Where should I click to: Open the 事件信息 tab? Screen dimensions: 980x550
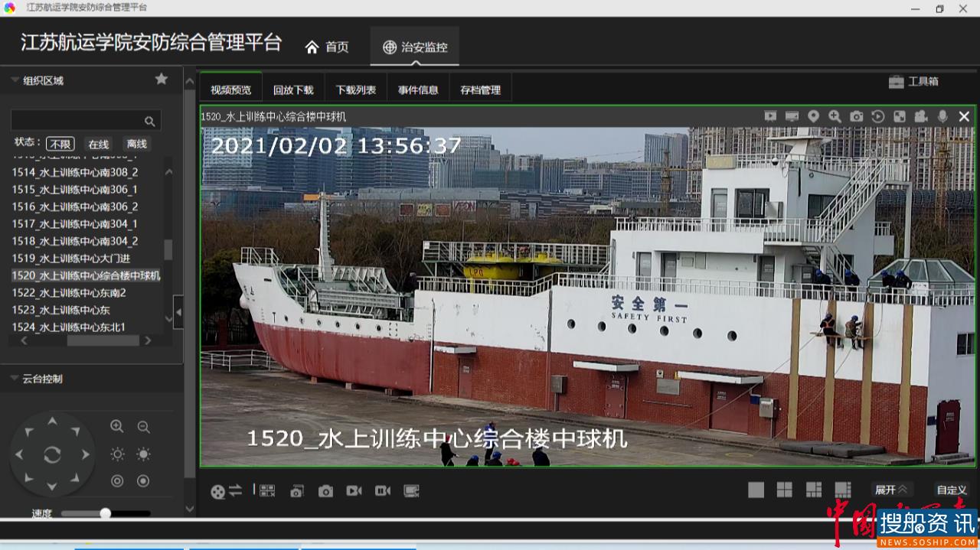(418, 89)
